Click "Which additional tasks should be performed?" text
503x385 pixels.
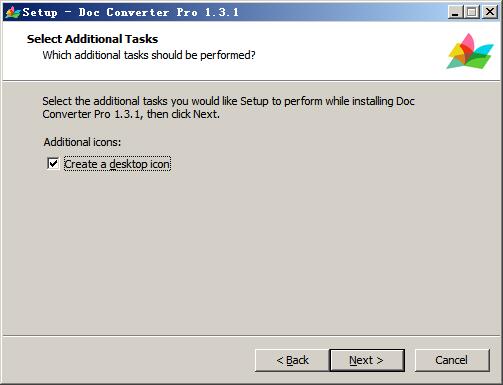pyautogui.click(x=149, y=55)
